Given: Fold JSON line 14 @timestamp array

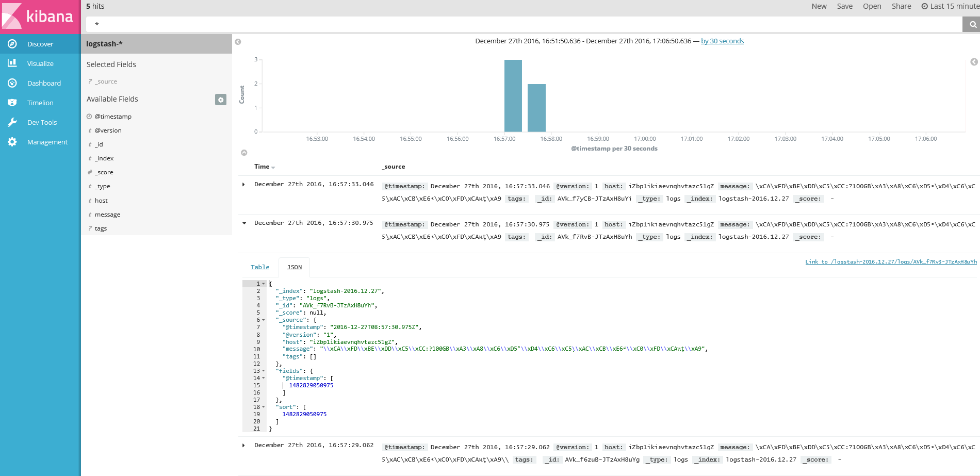Looking at the screenshot, I should point(264,378).
